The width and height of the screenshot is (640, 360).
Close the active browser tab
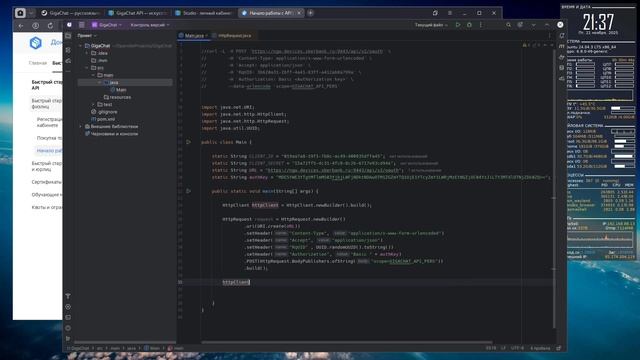click(299, 13)
